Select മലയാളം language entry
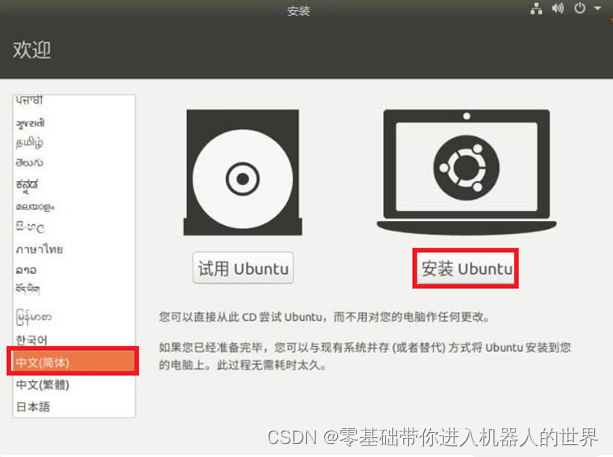 tap(74, 207)
